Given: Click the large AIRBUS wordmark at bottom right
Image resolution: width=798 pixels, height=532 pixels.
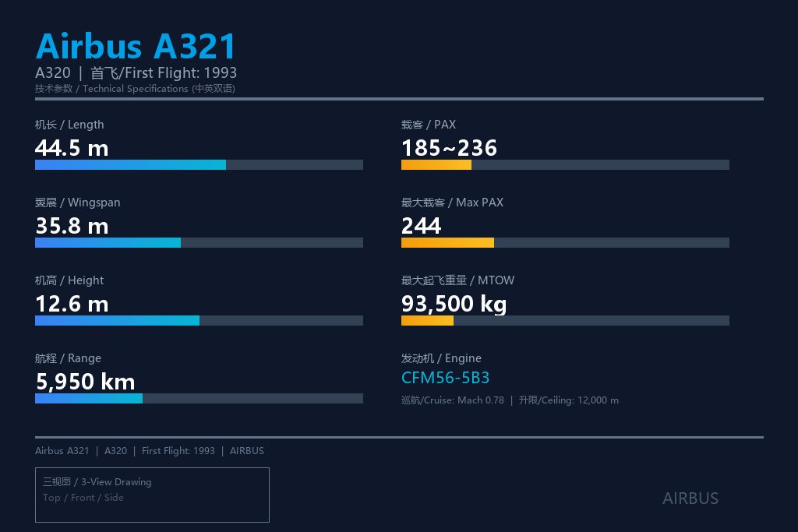Looking at the screenshot, I should [x=690, y=499].
